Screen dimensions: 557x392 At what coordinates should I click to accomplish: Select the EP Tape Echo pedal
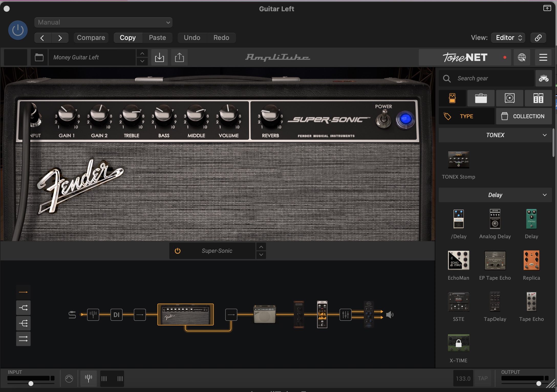coord(495,260)
